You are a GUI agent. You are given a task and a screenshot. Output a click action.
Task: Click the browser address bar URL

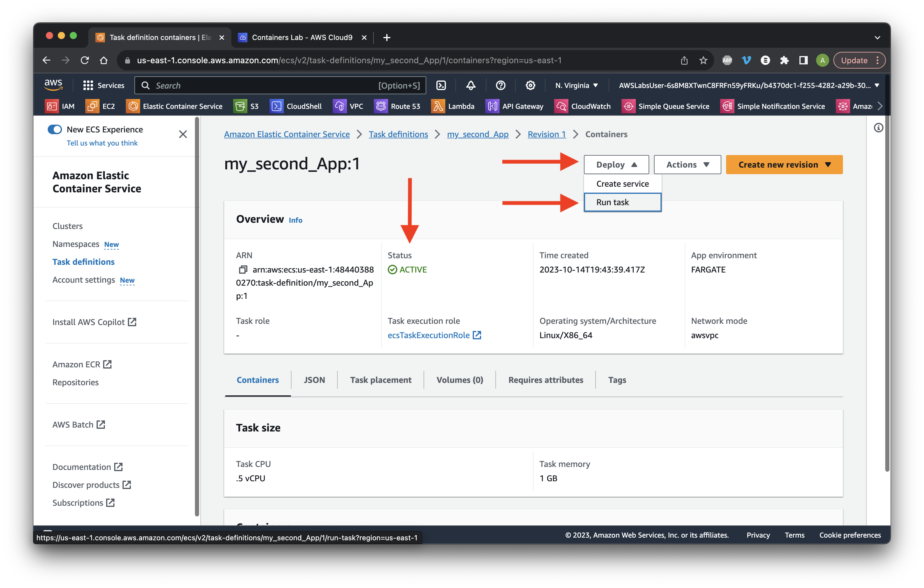click(x=349, y=60)
